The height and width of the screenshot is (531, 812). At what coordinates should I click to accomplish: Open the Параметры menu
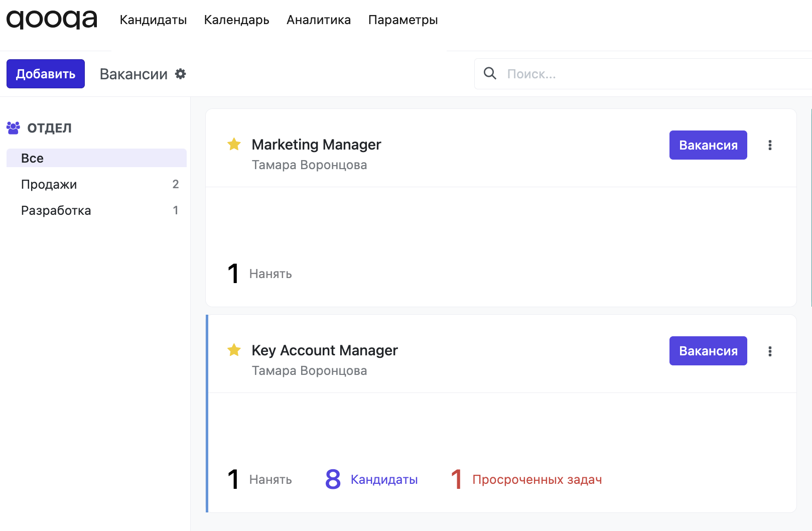click(403, 20)
